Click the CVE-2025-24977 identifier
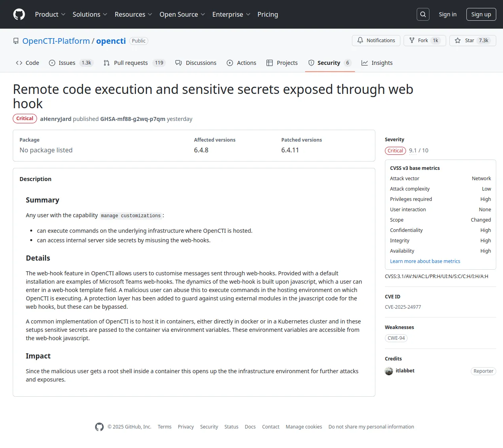 pyautogui.click(x=403, y=307)
